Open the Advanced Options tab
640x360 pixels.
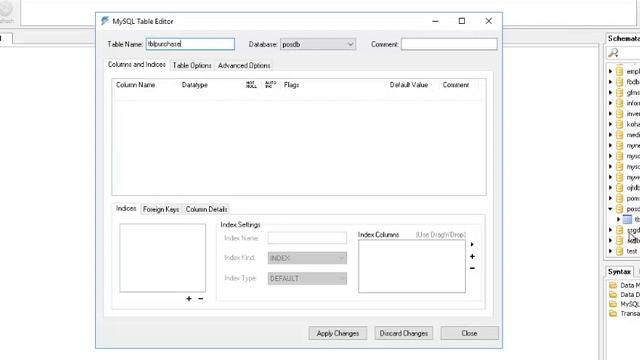244,65
